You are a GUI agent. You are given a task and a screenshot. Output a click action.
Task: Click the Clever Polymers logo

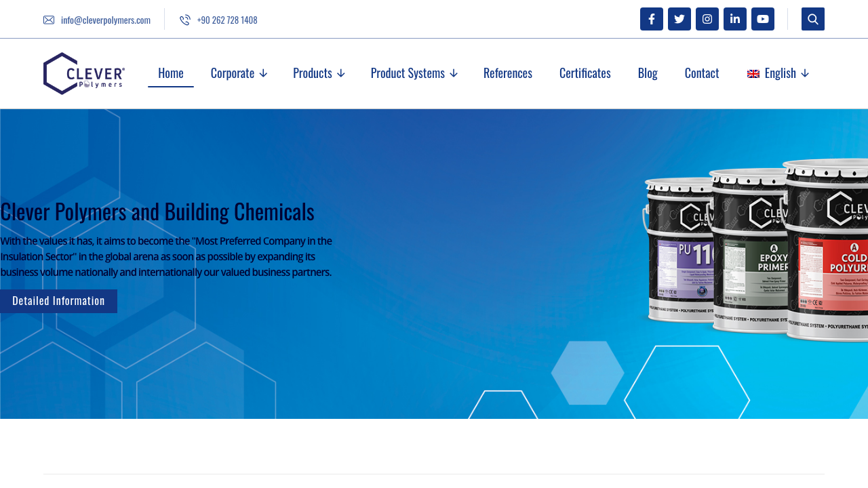click(83, 73)
